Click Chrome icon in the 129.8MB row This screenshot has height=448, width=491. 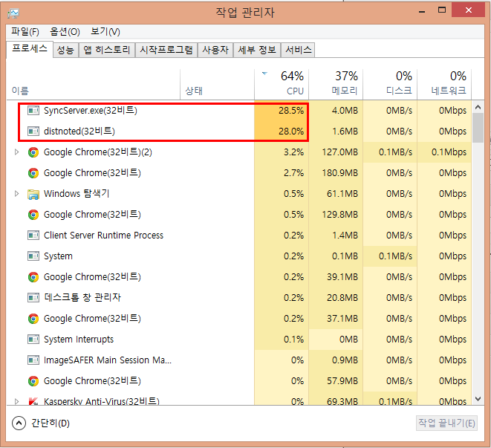[33, 215]
